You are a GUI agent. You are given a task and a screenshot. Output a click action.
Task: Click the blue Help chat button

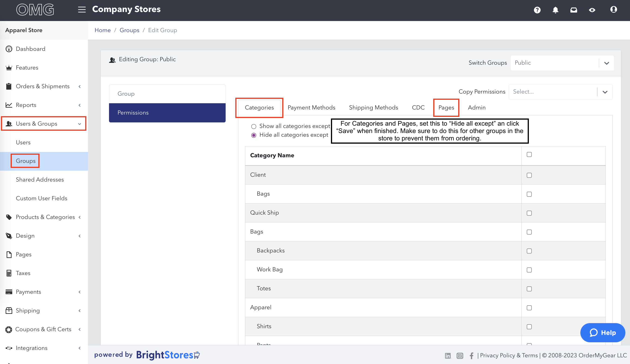[x=603, y=333]
